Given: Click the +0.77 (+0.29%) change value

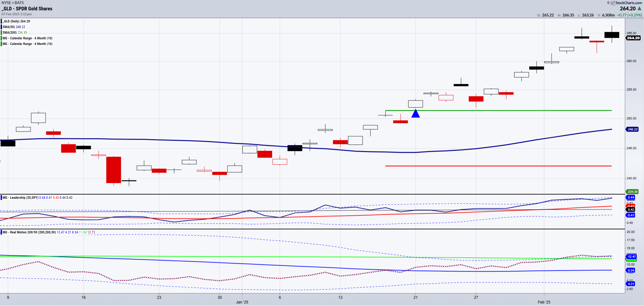Looking at the screenshot, I should (x=629, y=15).
